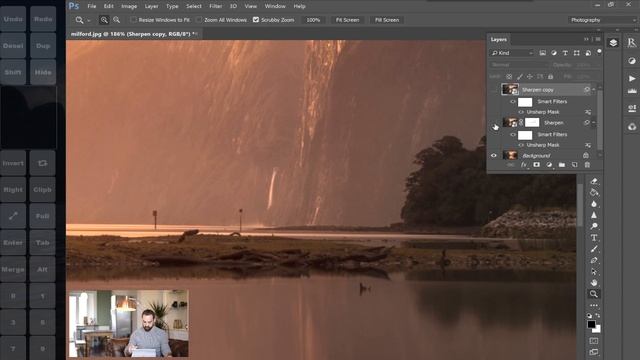This screenshot has width=640, height=360.
Task: Open the Adjustments panel dock icon
Action: pos(632,61)
